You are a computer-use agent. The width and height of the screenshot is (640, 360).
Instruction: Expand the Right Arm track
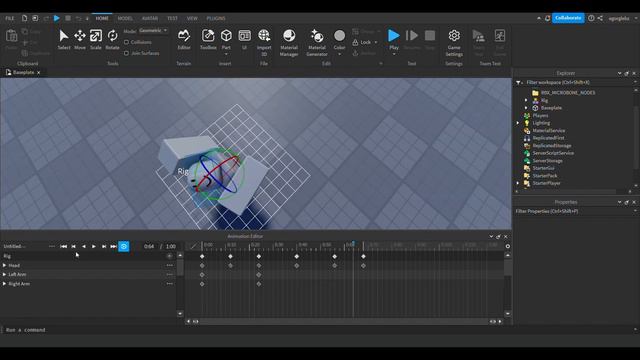4,284
